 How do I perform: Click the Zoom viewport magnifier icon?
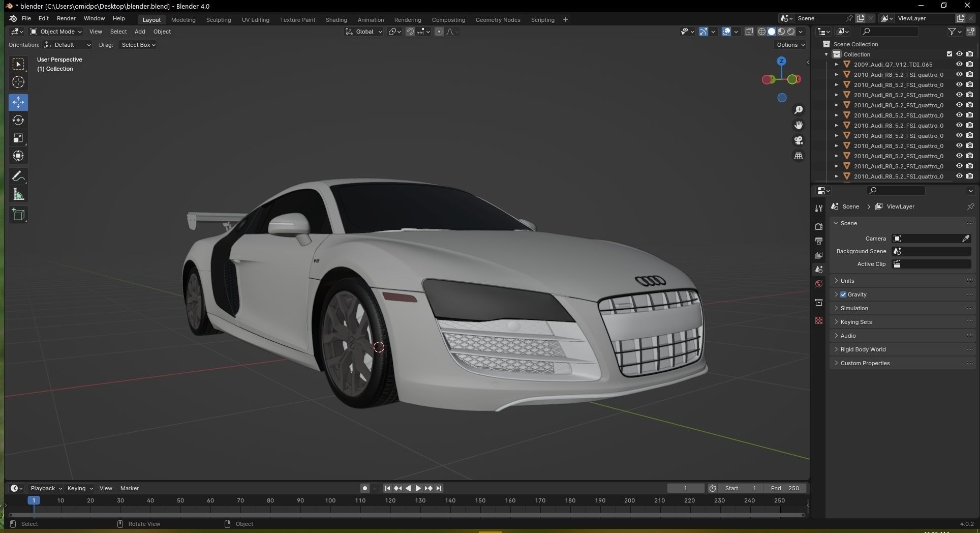pyautogui.click(x=799, y=110)
